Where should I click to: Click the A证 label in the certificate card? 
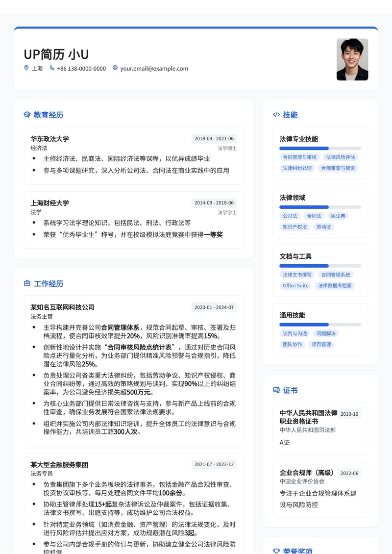point(284,443)
